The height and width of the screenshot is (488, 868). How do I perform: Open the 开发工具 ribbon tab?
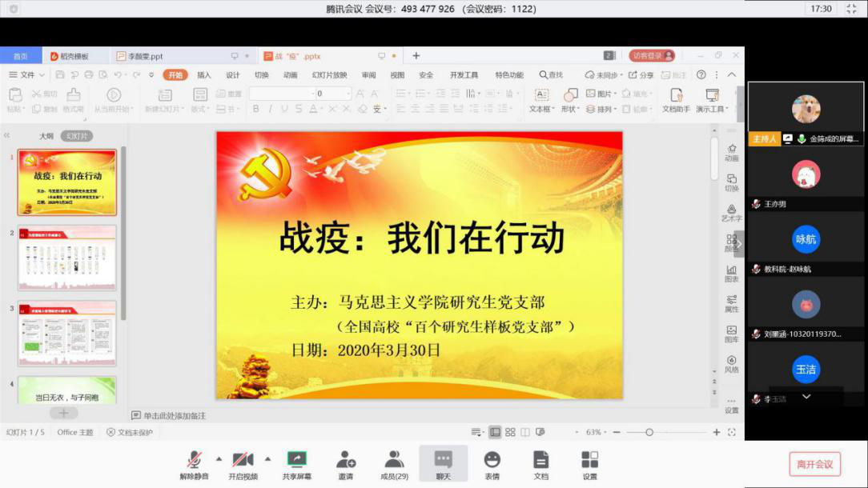pyautogui.click(x=464, y=74)
